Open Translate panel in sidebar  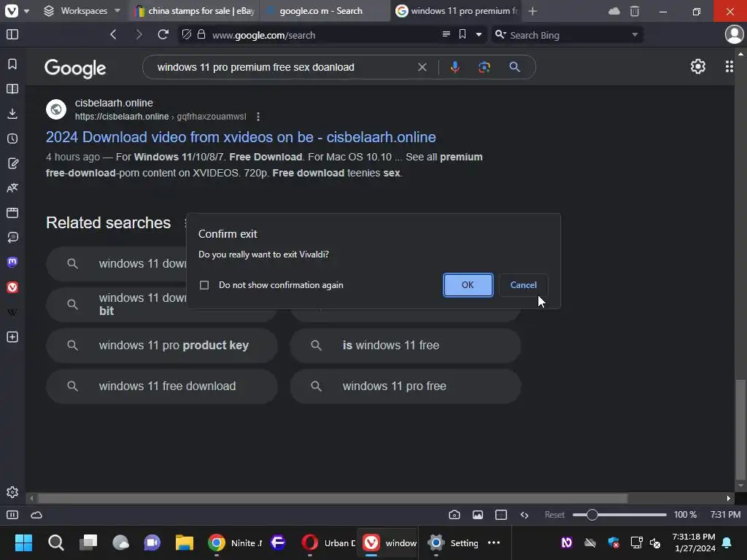pos(12,188)
